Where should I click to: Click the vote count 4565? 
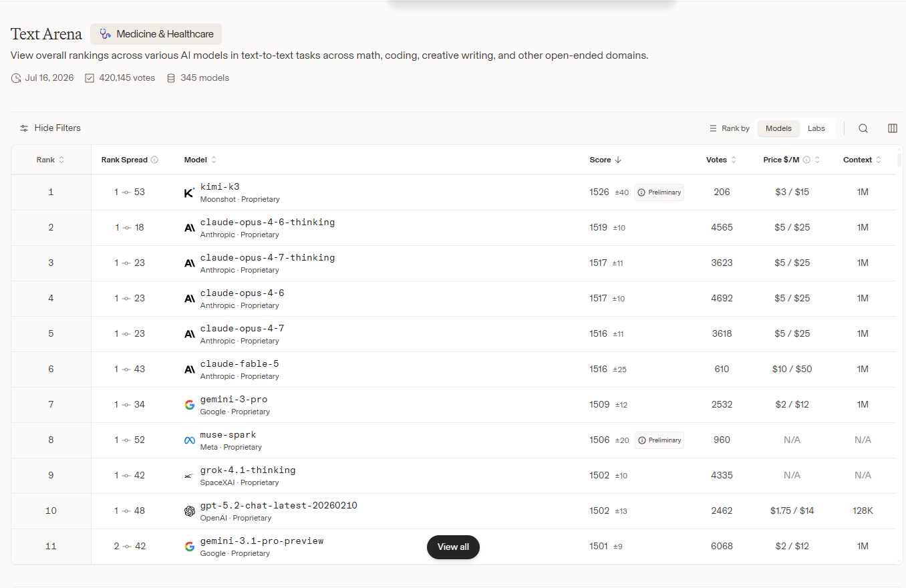[x=722, y=228]
